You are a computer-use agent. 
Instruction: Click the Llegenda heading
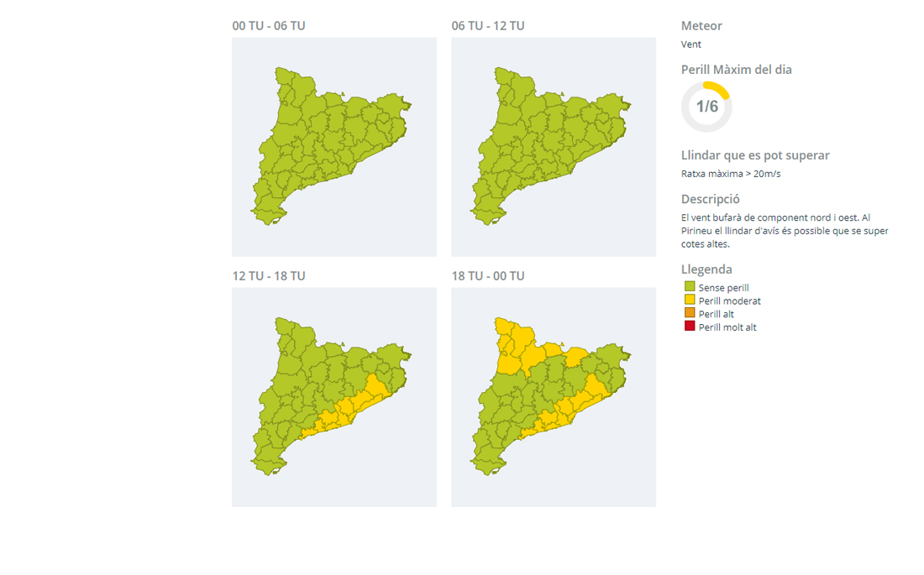706,269
